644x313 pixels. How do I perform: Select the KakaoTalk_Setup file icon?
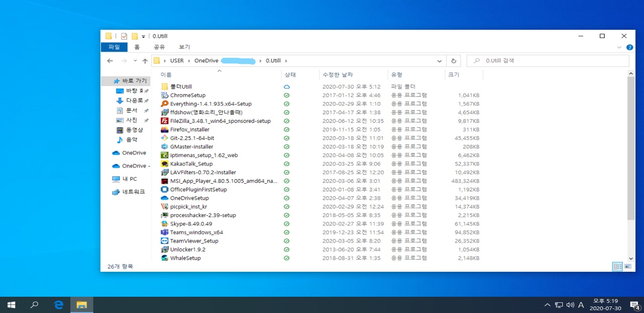point(165,164)
